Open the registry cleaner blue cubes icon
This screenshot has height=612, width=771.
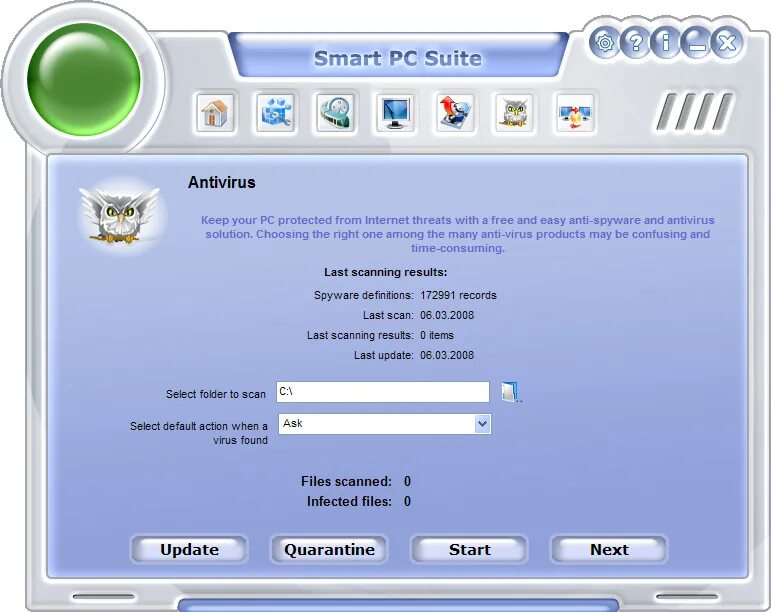point(275,113)
